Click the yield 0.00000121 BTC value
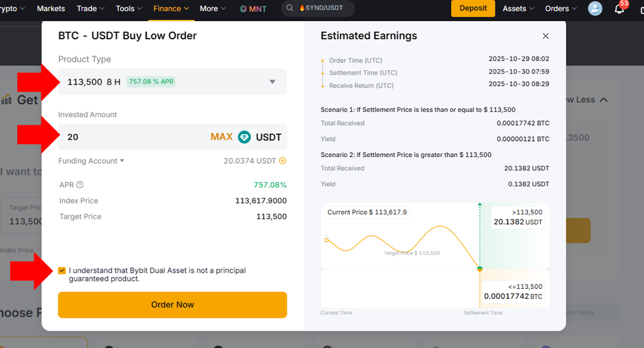This screenshot has width=644, height=348. click(523, 139)
